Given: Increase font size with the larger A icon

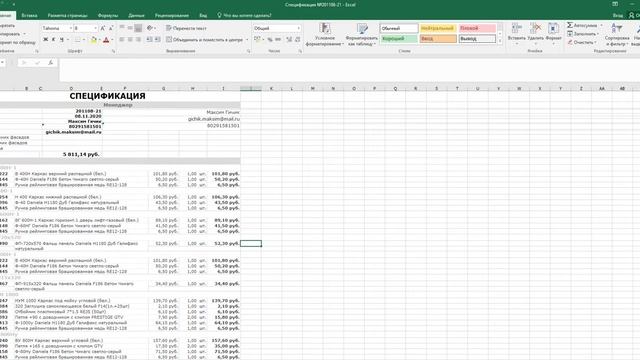Looking at the screenshot, I should point(103,28).
